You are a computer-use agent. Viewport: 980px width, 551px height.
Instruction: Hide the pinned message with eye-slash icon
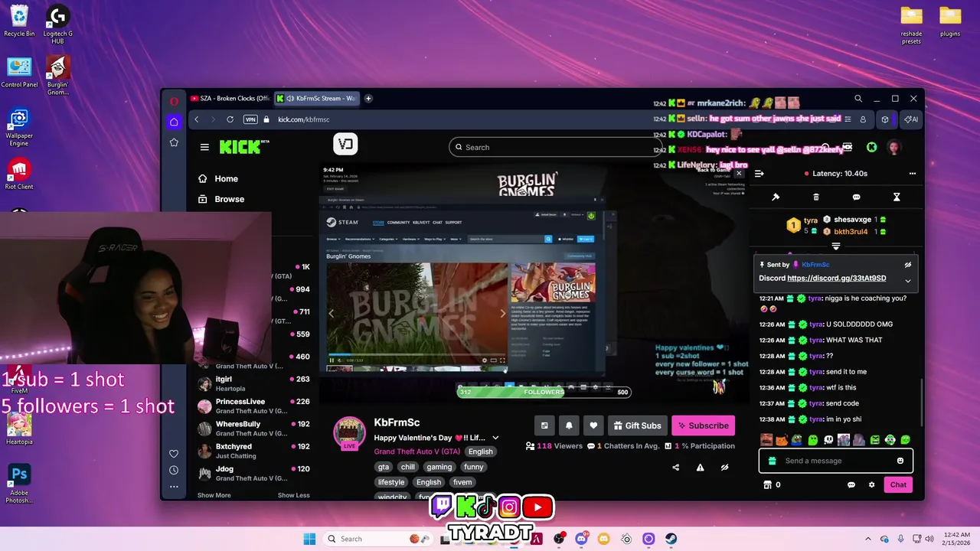[908, 265]
